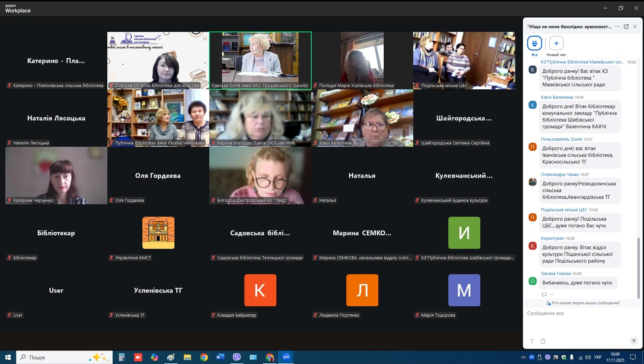Open 'Кто может видеть ваши сообщения?' link
Screen dimensions: 644x364
[x=585, y=303]
